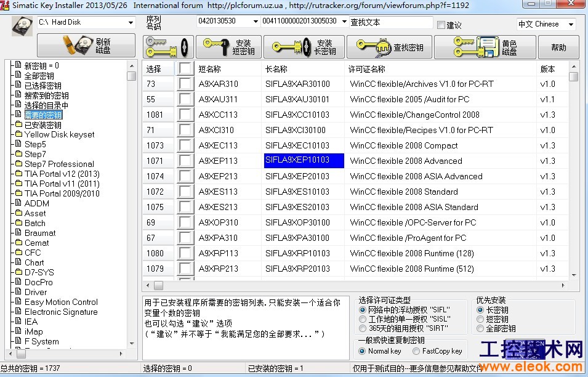The width and height of the screenshot is (588, 377).
Task: Select the Step5 tree item
Action: pos(35,144)
